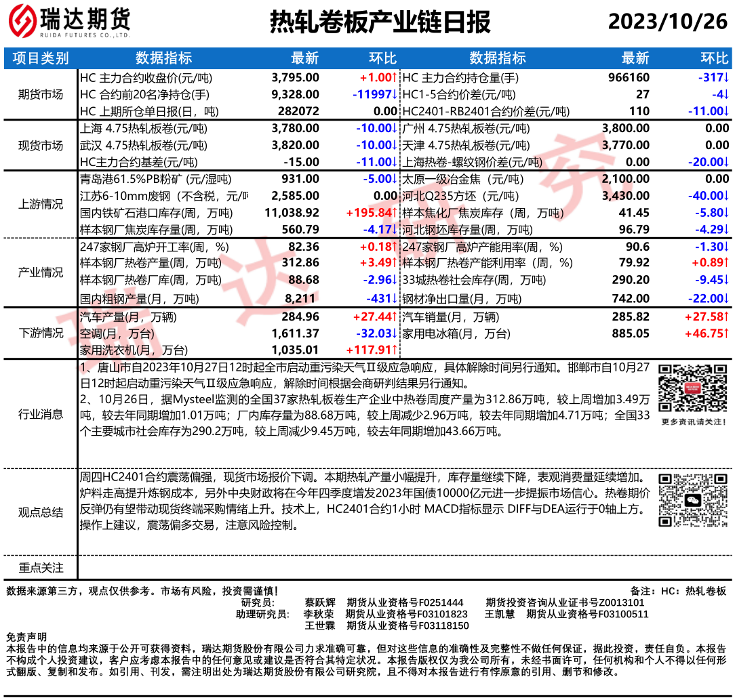Viewport: 735px width, 700px height.
Task: Click the 期货市场 row category
Action: pyautogui.click(x=41, y=94)
